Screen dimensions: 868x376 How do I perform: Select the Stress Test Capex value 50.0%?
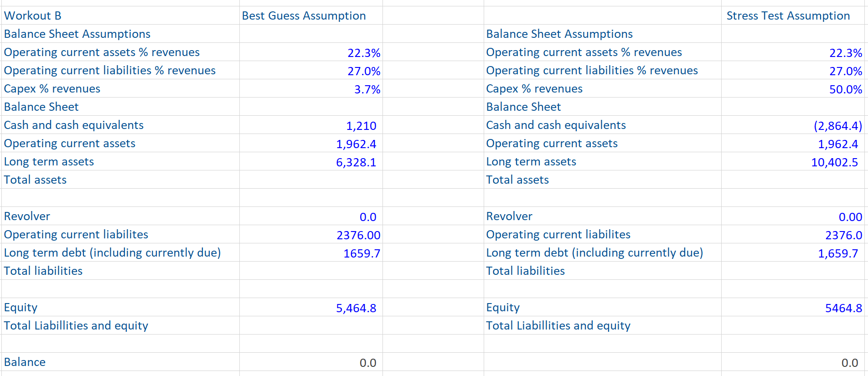point(845,89)
